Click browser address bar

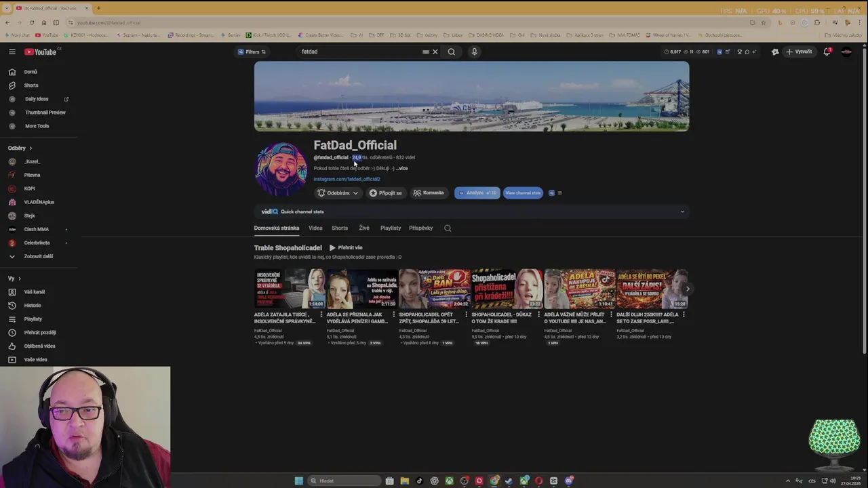(x=407, y=22)
